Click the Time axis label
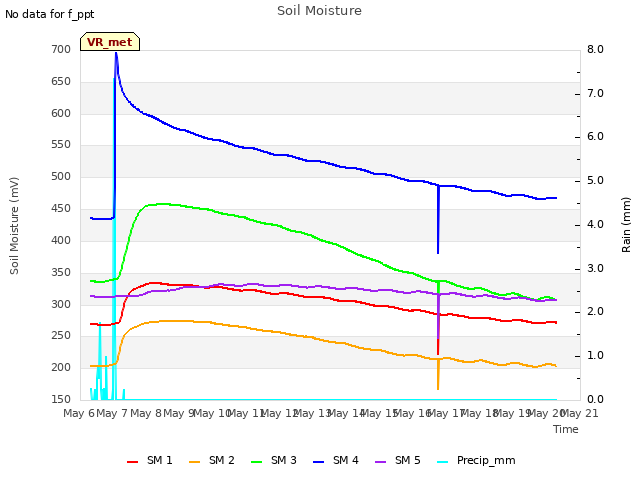Image resolution: width=640 pixels, height=480 pixels. (566, 429)
